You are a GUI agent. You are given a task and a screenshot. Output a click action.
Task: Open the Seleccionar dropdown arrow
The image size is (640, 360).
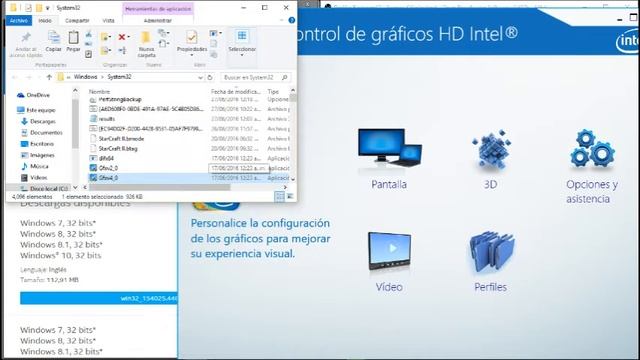click(x=242, y=55)
